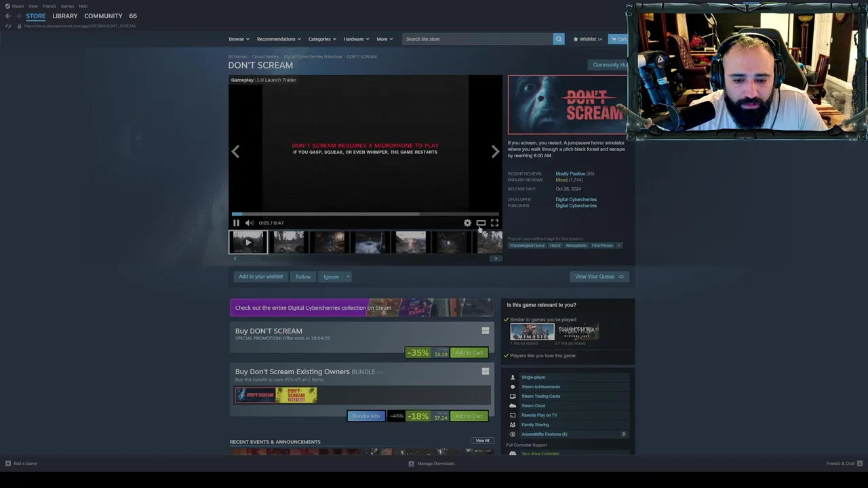Open Manage Downloads in the bottom bar
Image resolution: width=868 pixels, height=488 pixels.
click(x=431, y=464)
